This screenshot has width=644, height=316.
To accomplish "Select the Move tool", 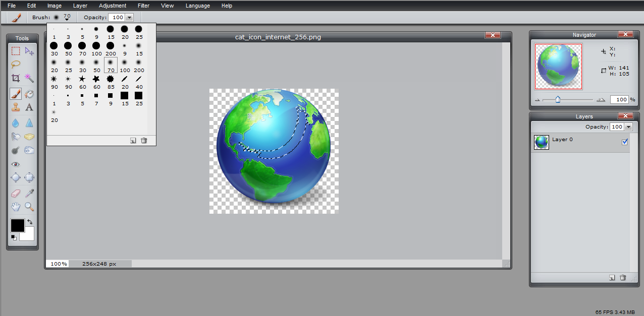I will [29, 51].
